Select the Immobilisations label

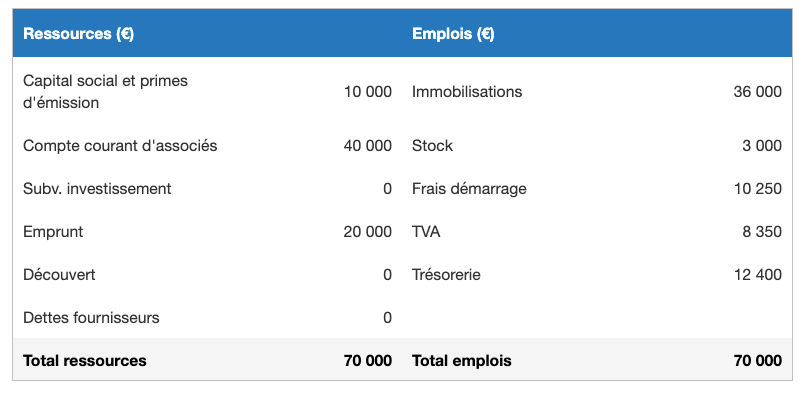467,92
